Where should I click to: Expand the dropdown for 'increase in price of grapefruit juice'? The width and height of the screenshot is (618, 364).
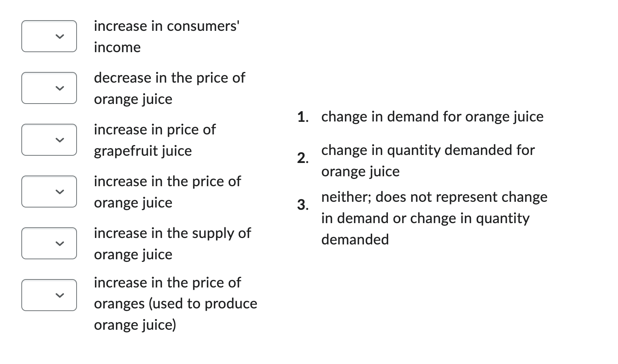tap(49, 140)
